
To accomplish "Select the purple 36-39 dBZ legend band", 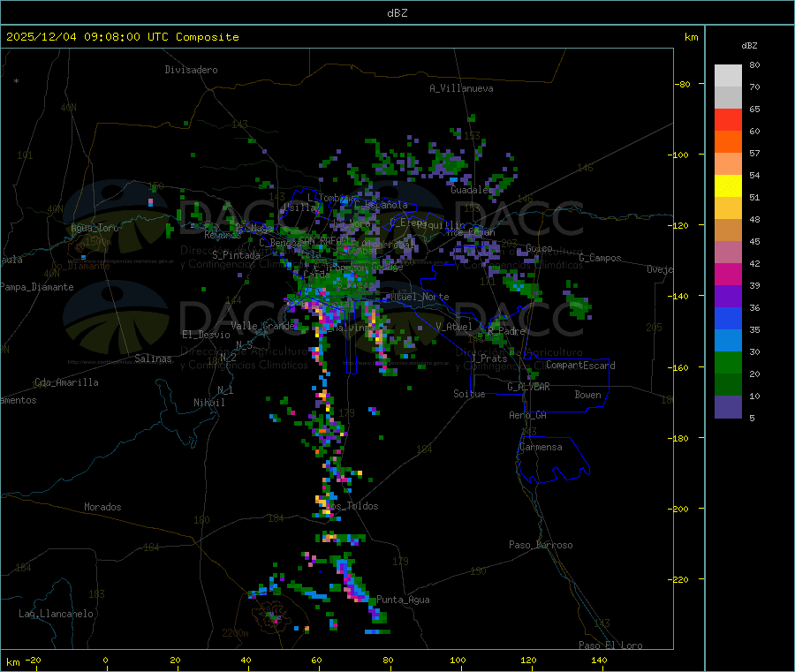I will tap(728, 297).
